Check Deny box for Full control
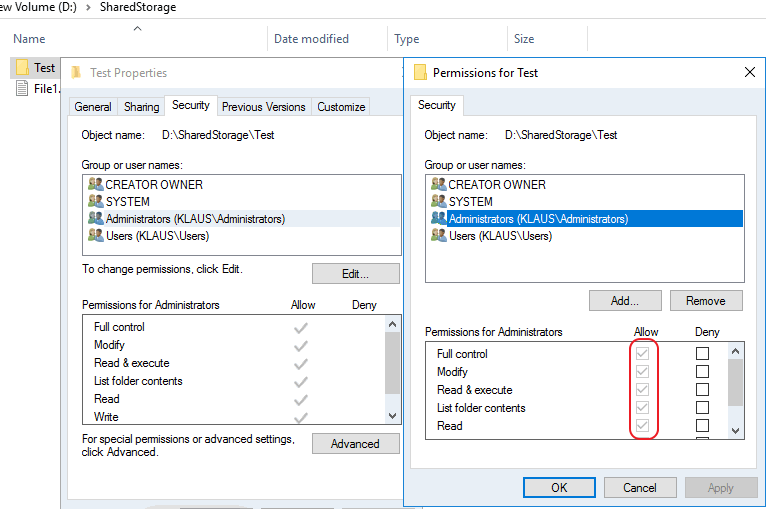The width and height of the screenshot is (766, 509). point(703,354)
